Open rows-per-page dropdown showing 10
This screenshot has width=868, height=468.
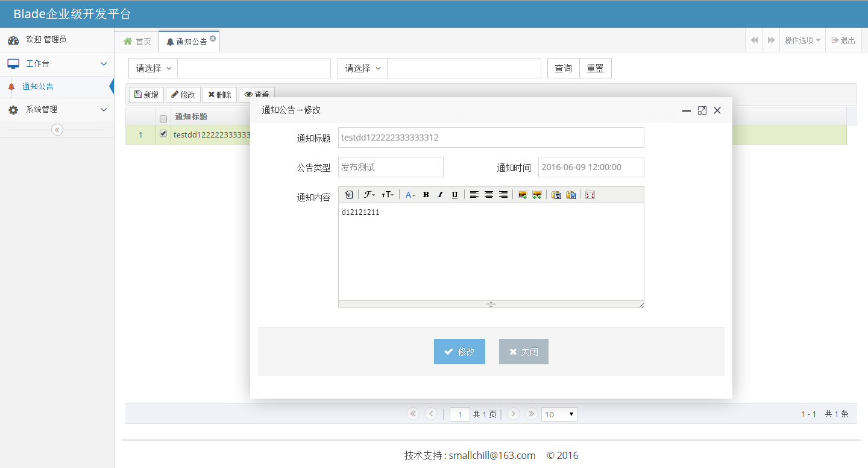559,414
